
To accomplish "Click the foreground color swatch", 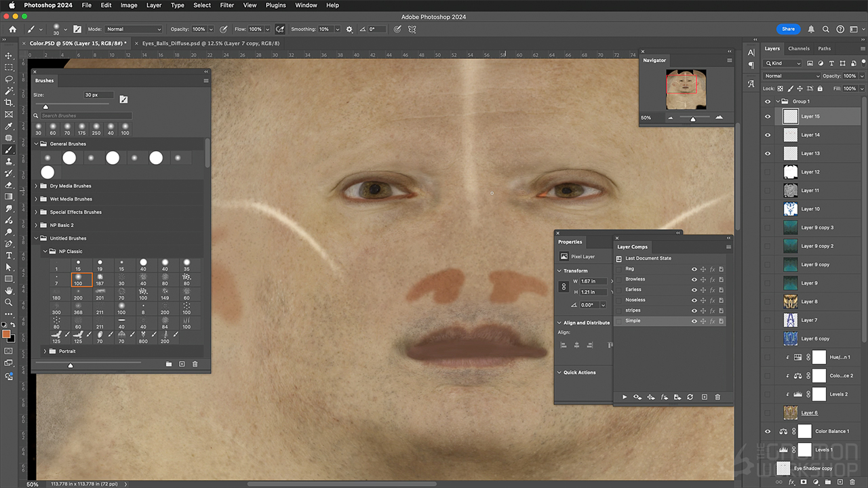I will pyautogui.click(x=6, y=334).
